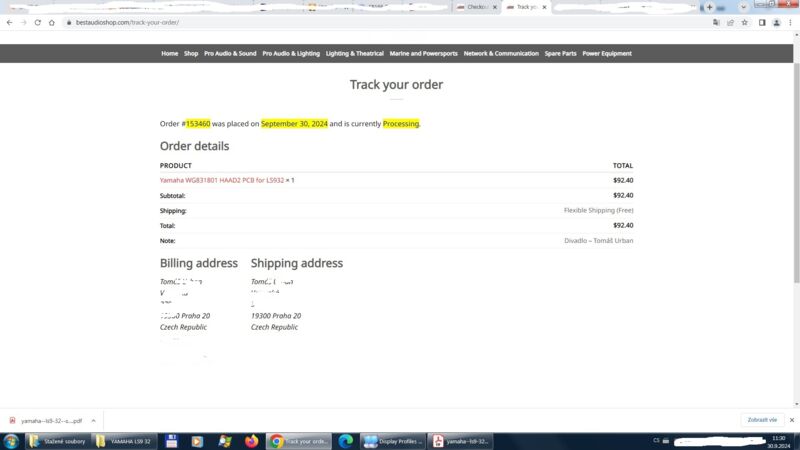
Task: Open Home in the site menu
Action: (169, 54)
